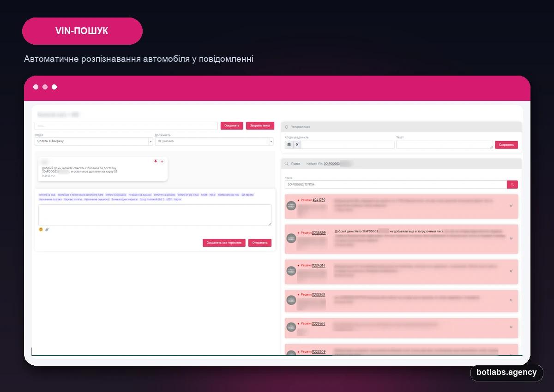
Task: Insert Квитанция о пополнении валютного счета template
Action: pos(80,195)
